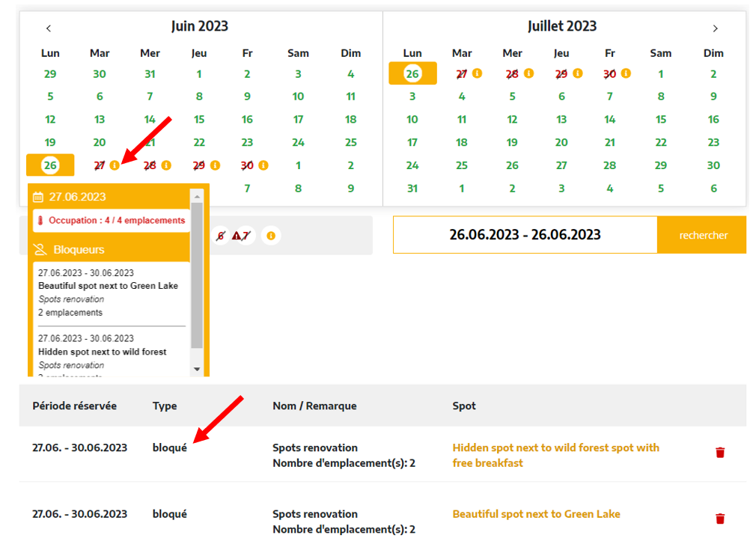756x541 pixels.
Task: Click the crossed-out person icon beside Bloqueurs
Action: (x=40, y=249)
